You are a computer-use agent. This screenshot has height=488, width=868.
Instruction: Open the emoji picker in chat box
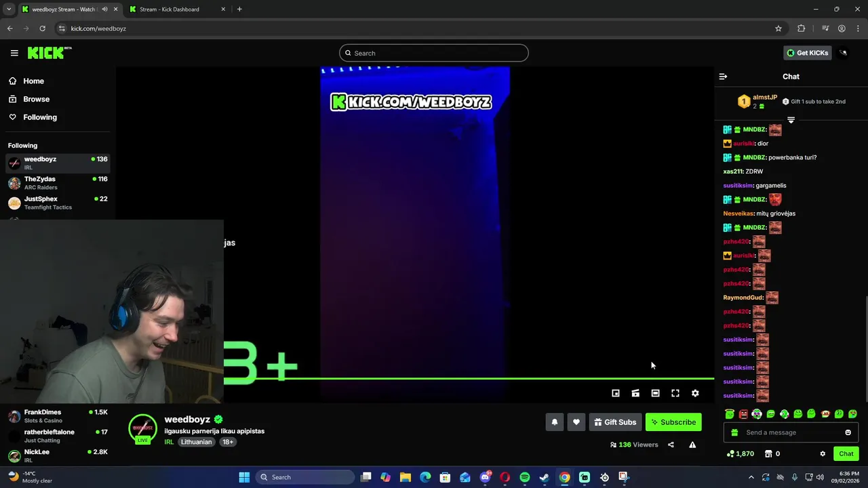click(x=848, y=432)
